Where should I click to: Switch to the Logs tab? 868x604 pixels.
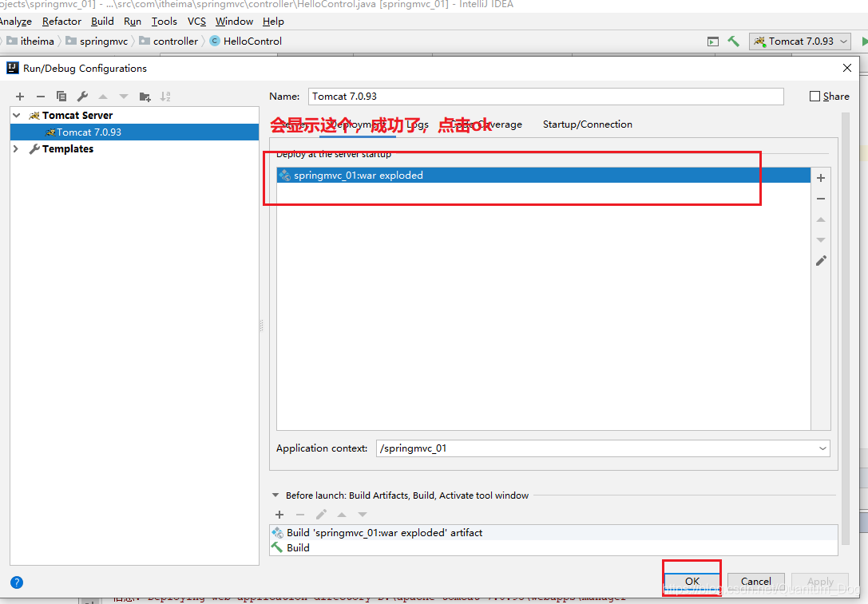418,124
